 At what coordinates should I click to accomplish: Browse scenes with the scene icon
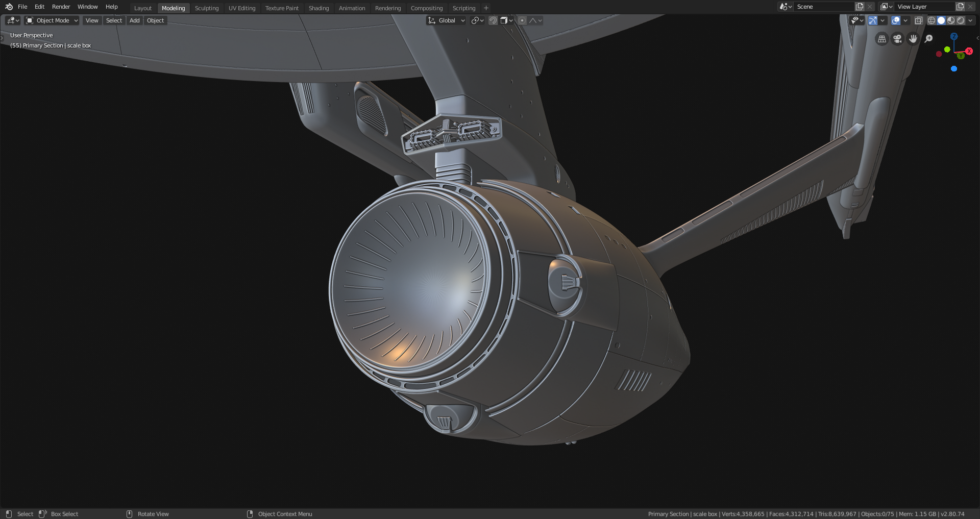pyautogui.click(x=786, y=7)
